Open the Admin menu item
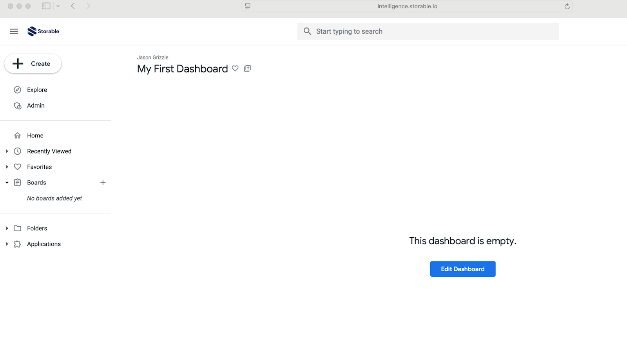 (36, 105)
